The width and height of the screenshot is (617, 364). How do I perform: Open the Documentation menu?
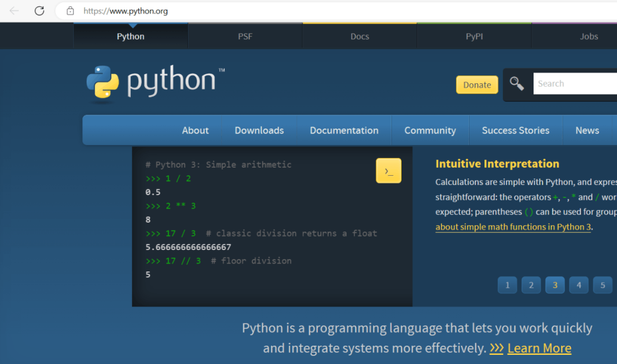coord(344,131)
